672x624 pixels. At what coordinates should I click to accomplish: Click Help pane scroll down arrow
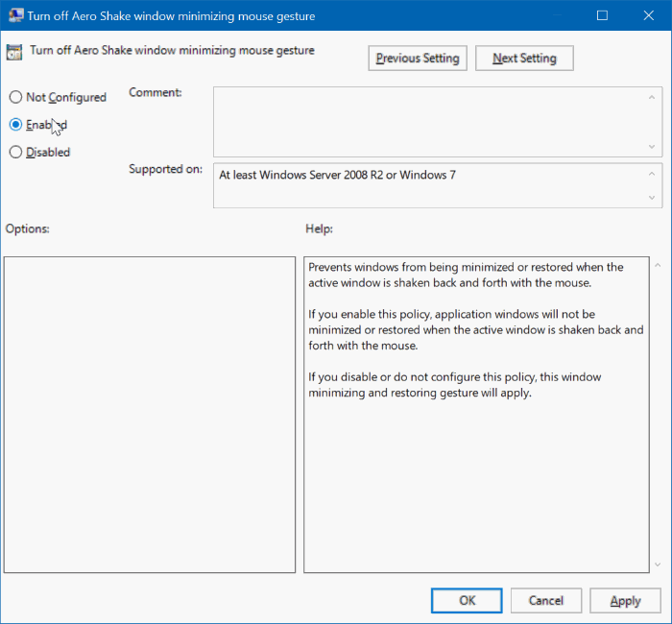pyautogui.click(x=658, y=564)
